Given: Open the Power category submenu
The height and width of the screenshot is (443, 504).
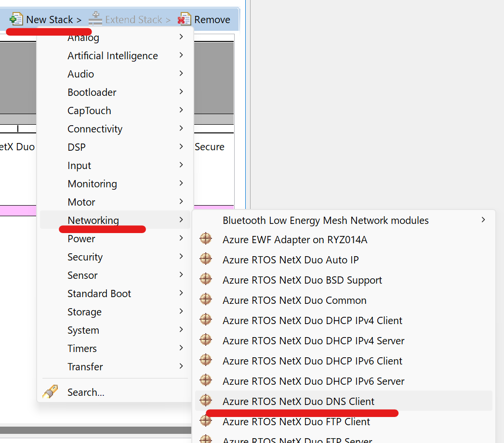Looking at the screenshot, I should click(115, 239).
